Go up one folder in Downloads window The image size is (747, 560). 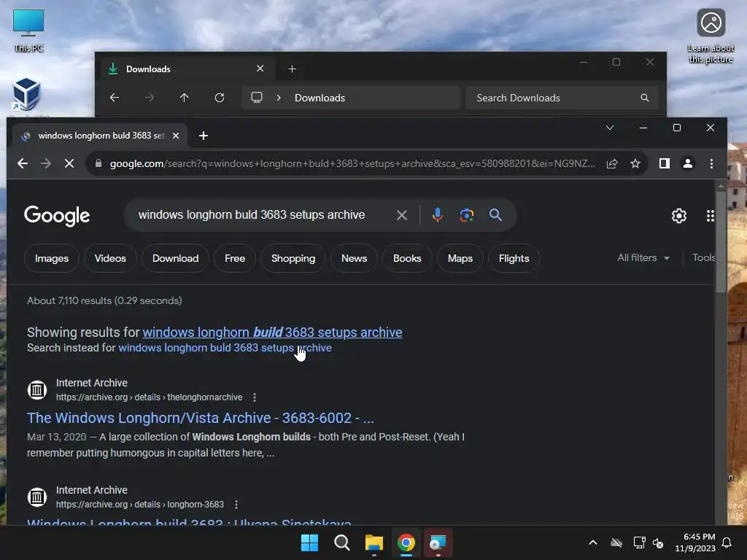(185, 98)
